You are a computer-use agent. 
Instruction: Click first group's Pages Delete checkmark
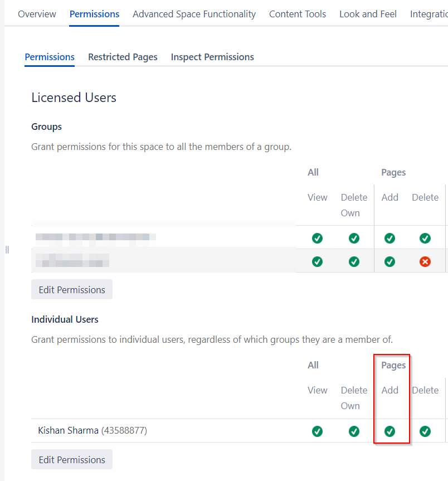(425, 238)
